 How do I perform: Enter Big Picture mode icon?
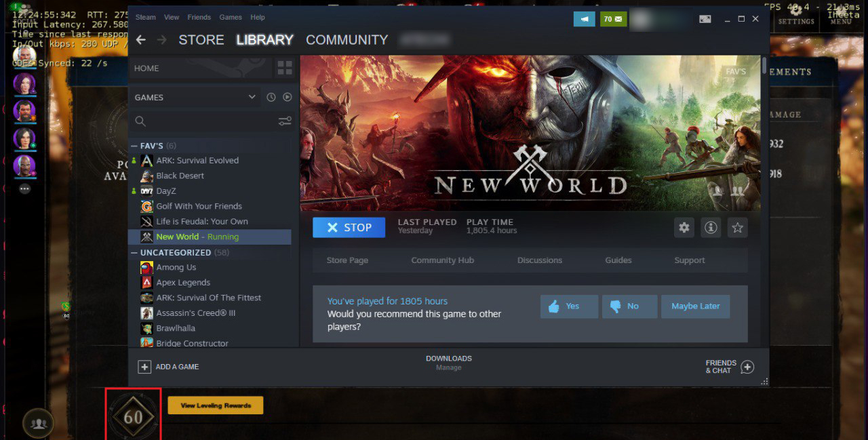click(706, 19)
